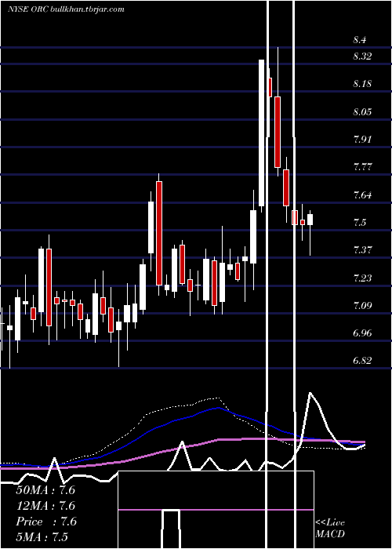Click the 6.82 price axis label

(x=362, y=360)
